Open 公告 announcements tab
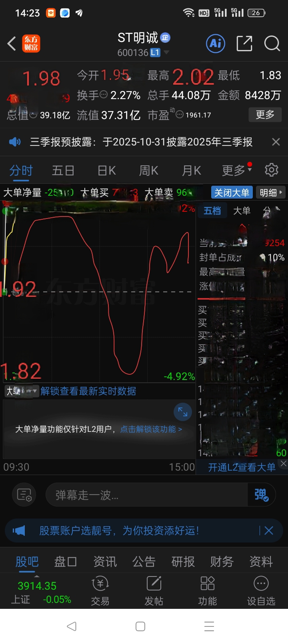 (144, 561)
